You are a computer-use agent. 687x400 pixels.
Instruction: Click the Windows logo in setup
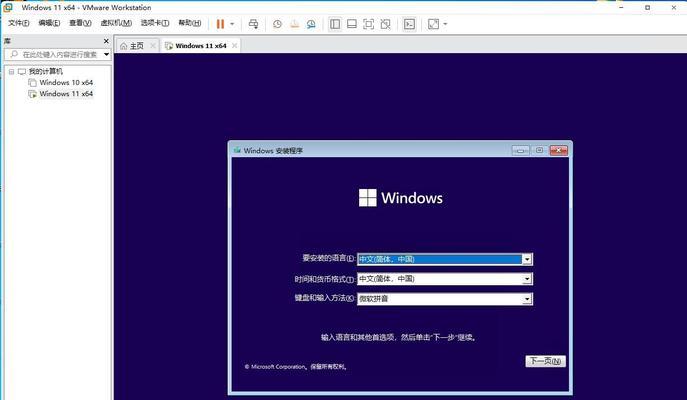click(x=368, y=198)
